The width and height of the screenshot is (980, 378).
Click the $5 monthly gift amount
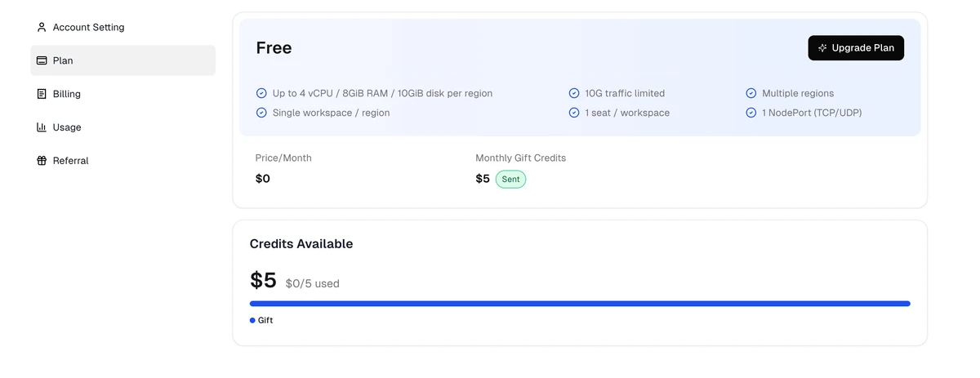tap(483, 179)
